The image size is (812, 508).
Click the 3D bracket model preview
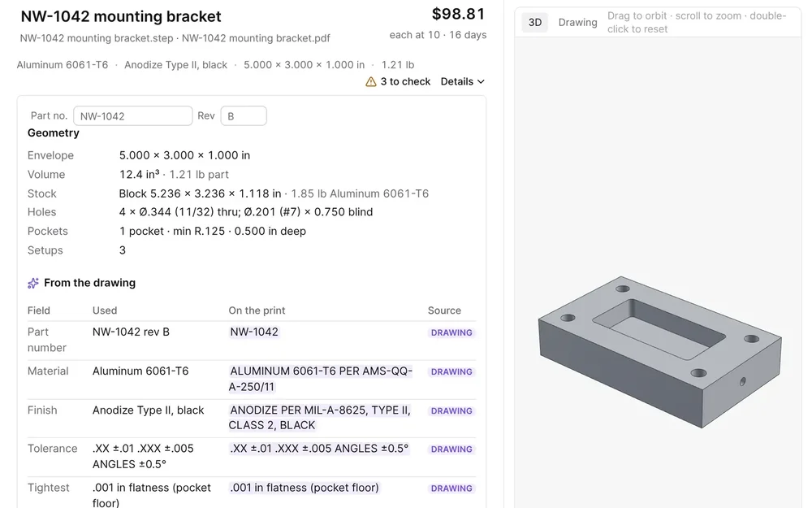click(659, 352)
